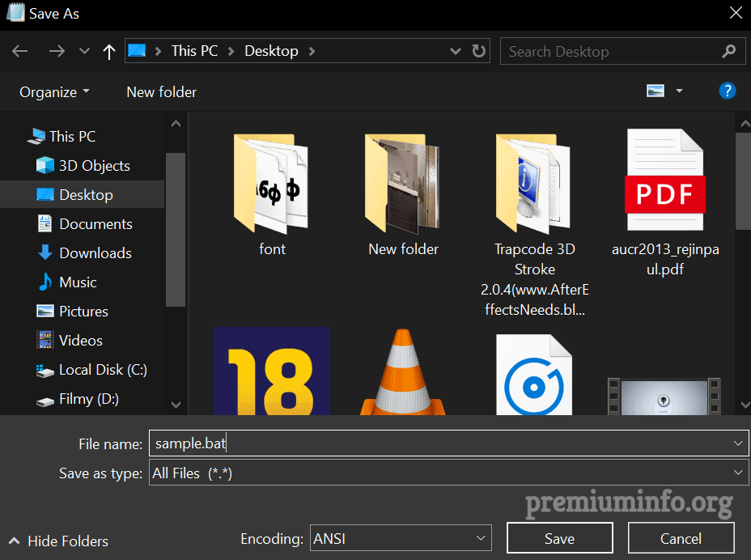Select the VLC cone icon file
The width and height of the screenshot is (751, 560).
(x=403, y=372)
